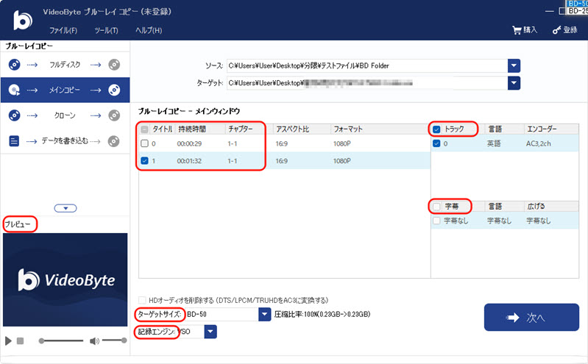Click source disc icon in フルディスク row
The image size is (588, 364).
pyautogui.click(x=14, y=65)
